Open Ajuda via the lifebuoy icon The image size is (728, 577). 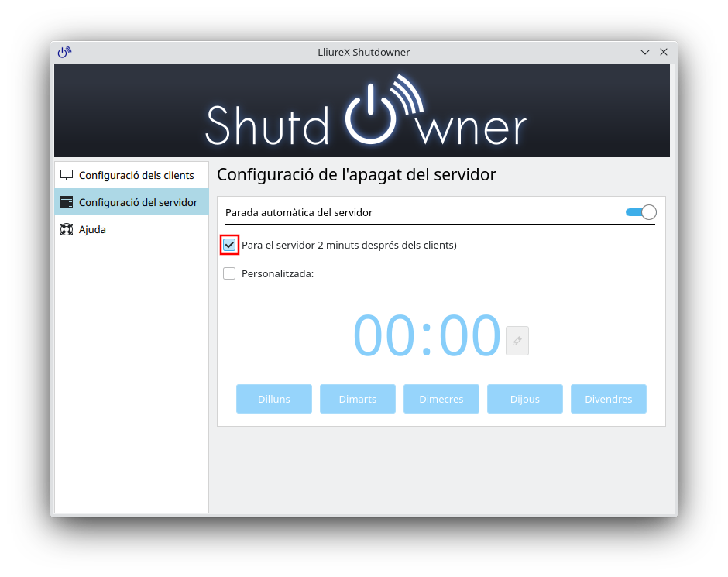click(x=67, y=229)
